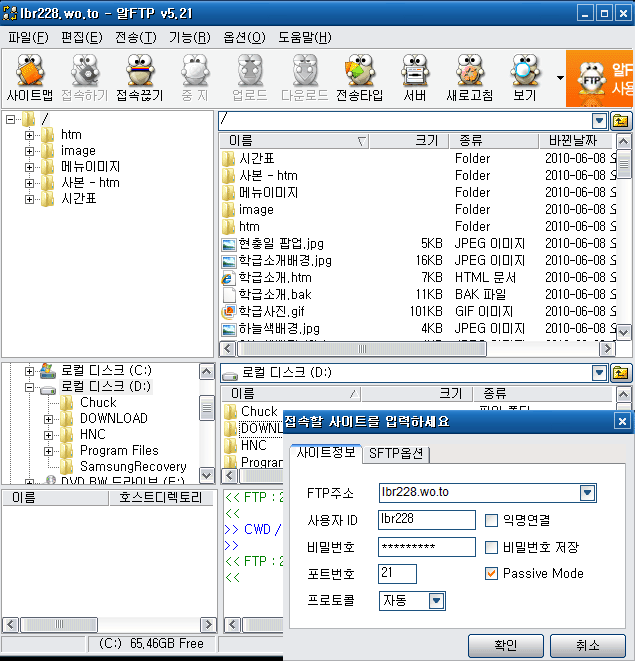
Task: Click the remote parent folder up icon
Action: pos(621,120)
